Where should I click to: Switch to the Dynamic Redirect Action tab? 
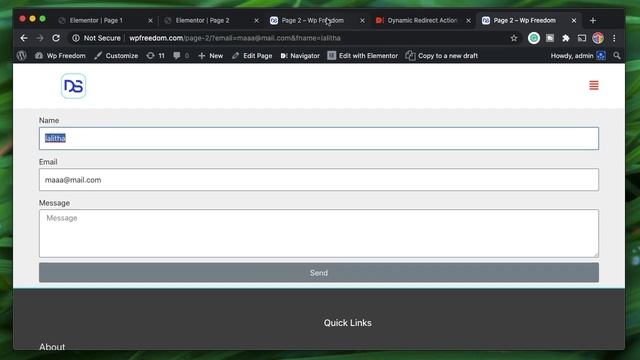pyautogui.click(x=422, y=20)
